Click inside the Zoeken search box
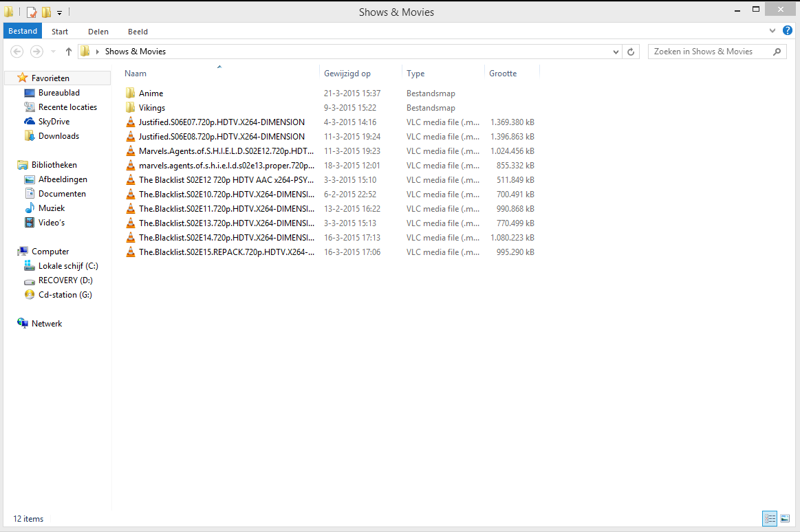The width and height of the screenshot is (800, 532). [709, 51]
